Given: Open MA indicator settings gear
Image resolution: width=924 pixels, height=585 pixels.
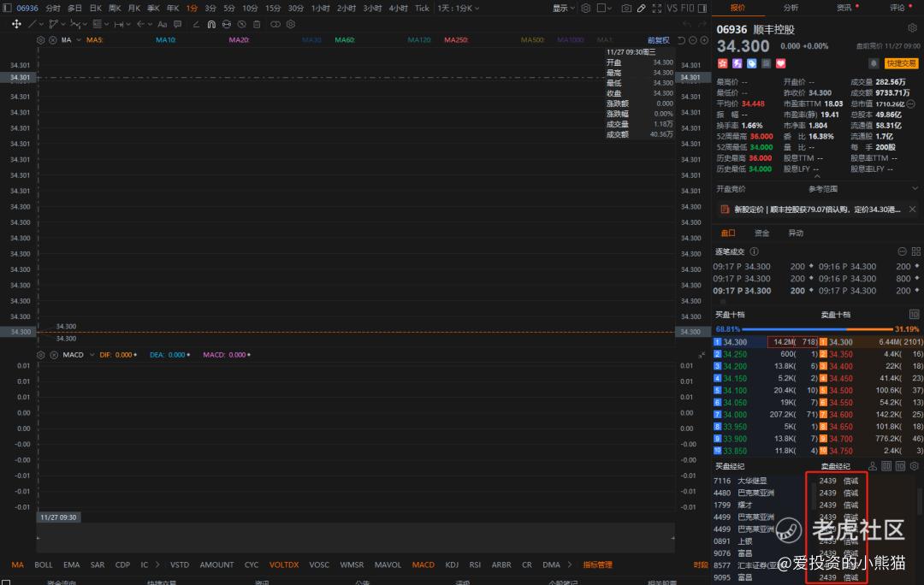Looking at the screenshot, I should click(41, 40).
